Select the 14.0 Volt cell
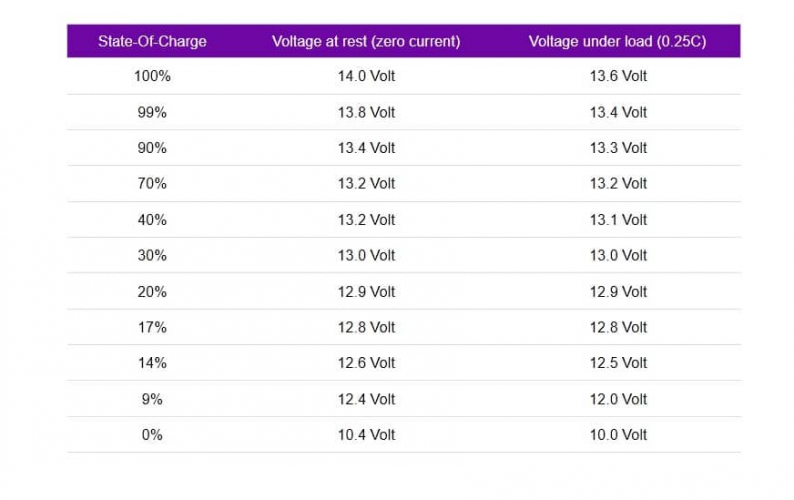Image resolution: width=794 pixels, height=500 pixels. pos(368,76)
